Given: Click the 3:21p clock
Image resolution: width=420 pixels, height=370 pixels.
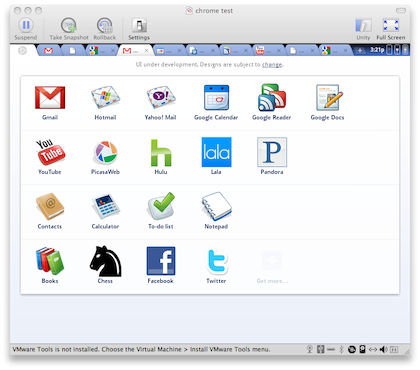Looking at the screenshot, I should [377, 50].
